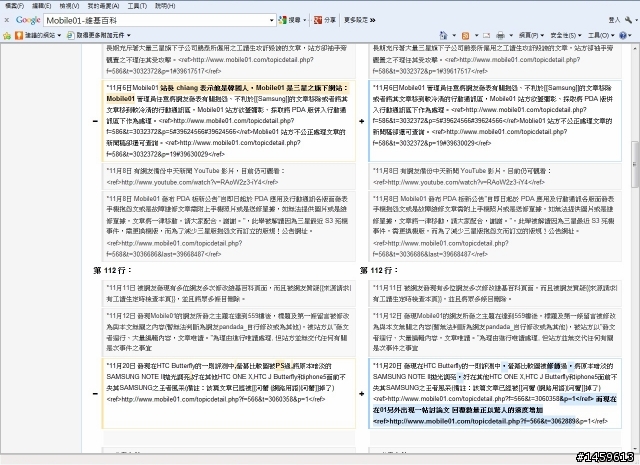
Task: Open the 工具(O) command menu
Action: (601, 36)
